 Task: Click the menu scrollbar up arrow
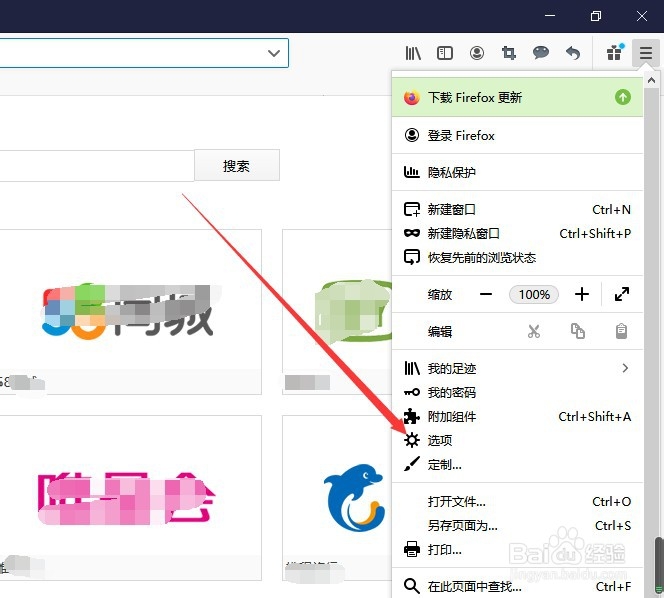click(x=651, y=80)
